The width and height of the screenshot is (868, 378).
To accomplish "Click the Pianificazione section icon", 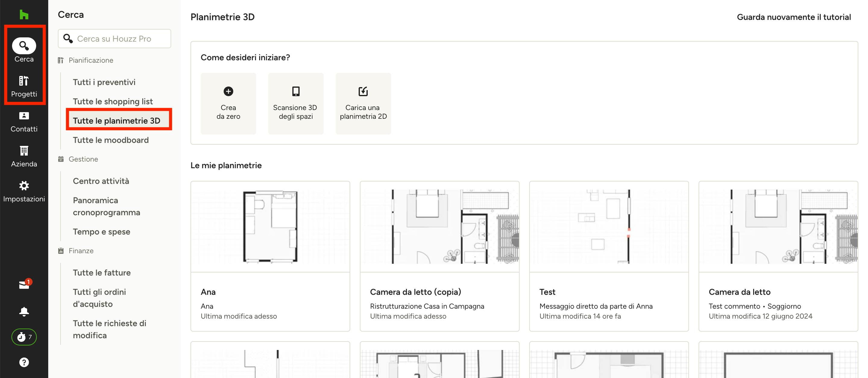I will point(61,60).
